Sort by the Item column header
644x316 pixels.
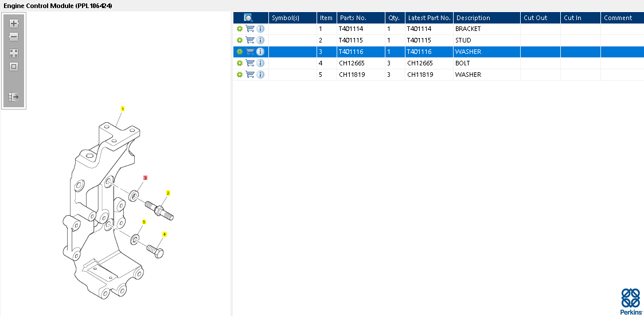tap(327, 18)
